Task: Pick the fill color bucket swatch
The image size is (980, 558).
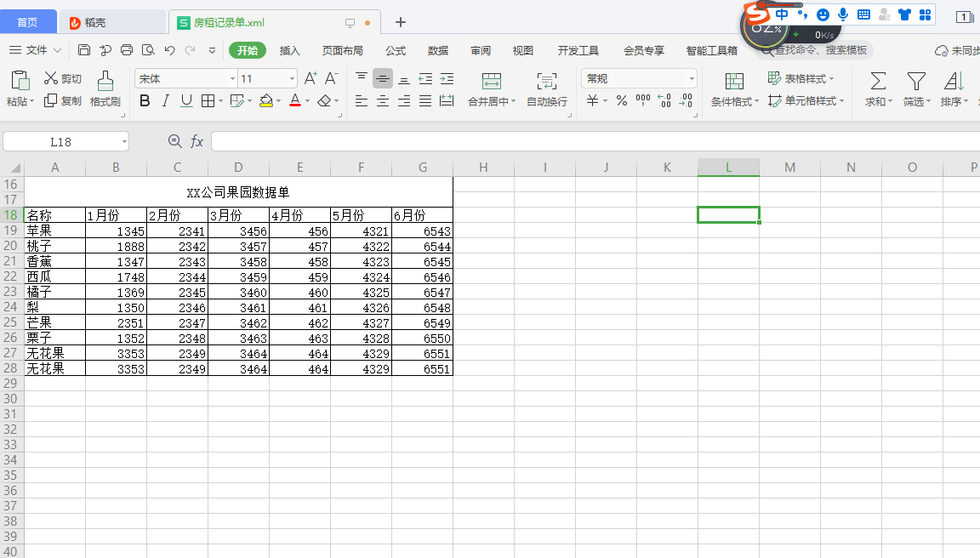Action: pos(266,100)
